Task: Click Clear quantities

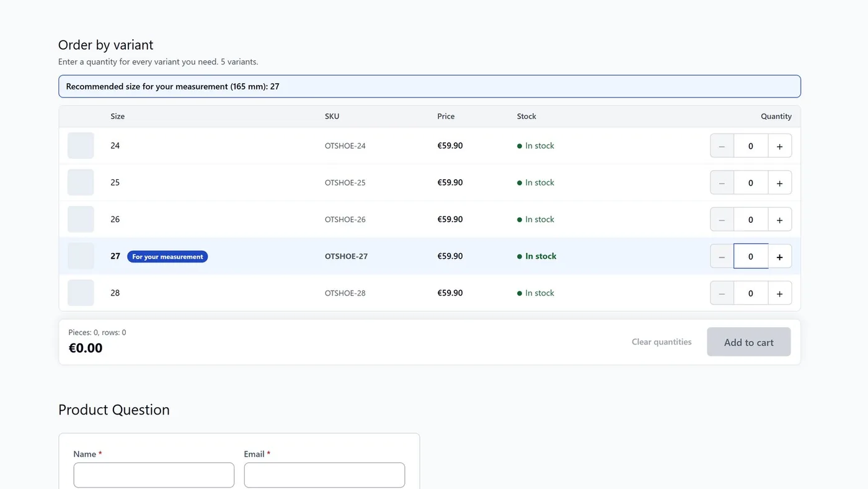Action: (x=662, y=342)
